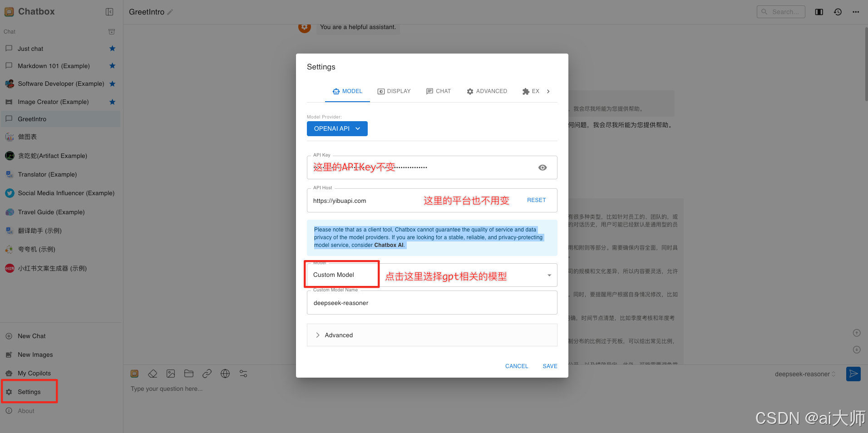Attach an image via picture icon

click(171, 374)
